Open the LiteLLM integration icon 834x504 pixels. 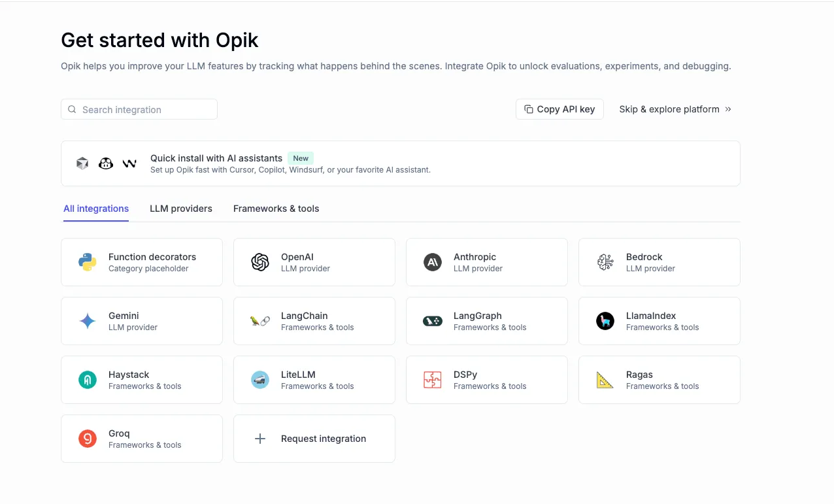point(259,380)
